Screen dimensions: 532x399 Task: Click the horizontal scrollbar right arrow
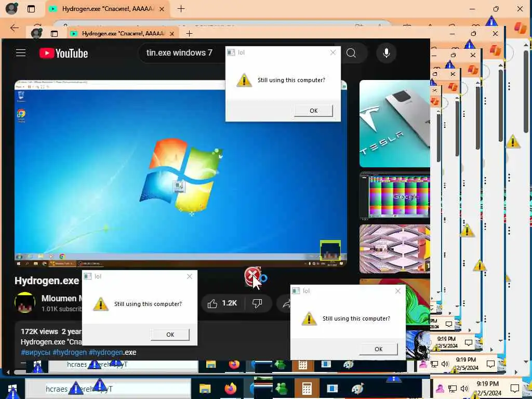coord(516,372)
